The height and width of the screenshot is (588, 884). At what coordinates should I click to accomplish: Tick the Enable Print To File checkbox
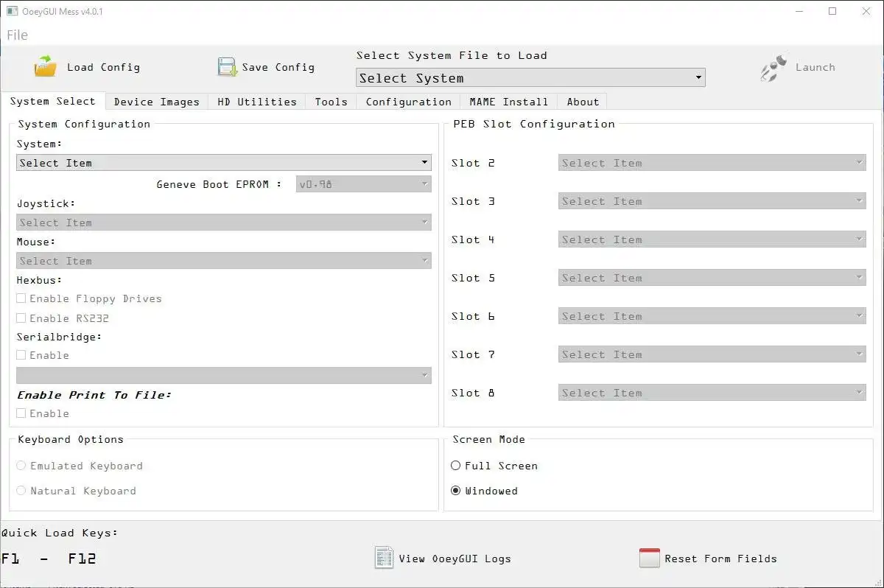click(x=21, y=413)
